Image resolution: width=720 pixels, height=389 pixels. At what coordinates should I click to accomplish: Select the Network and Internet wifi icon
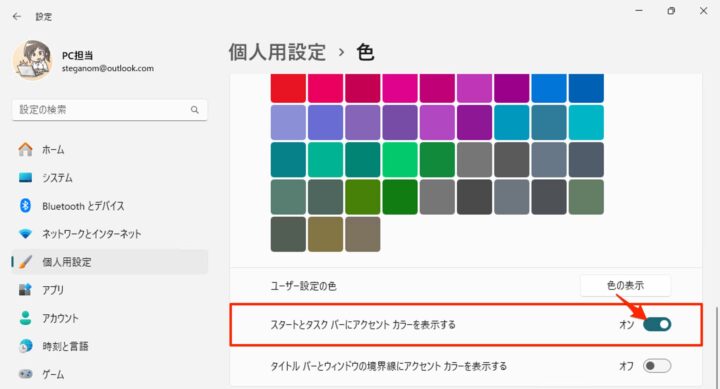point(25,234)
